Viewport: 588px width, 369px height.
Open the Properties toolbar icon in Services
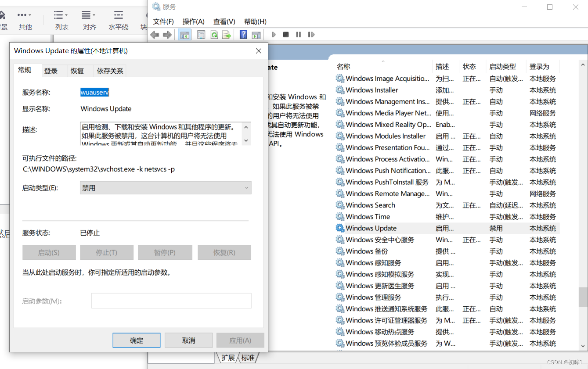[201, 35]
